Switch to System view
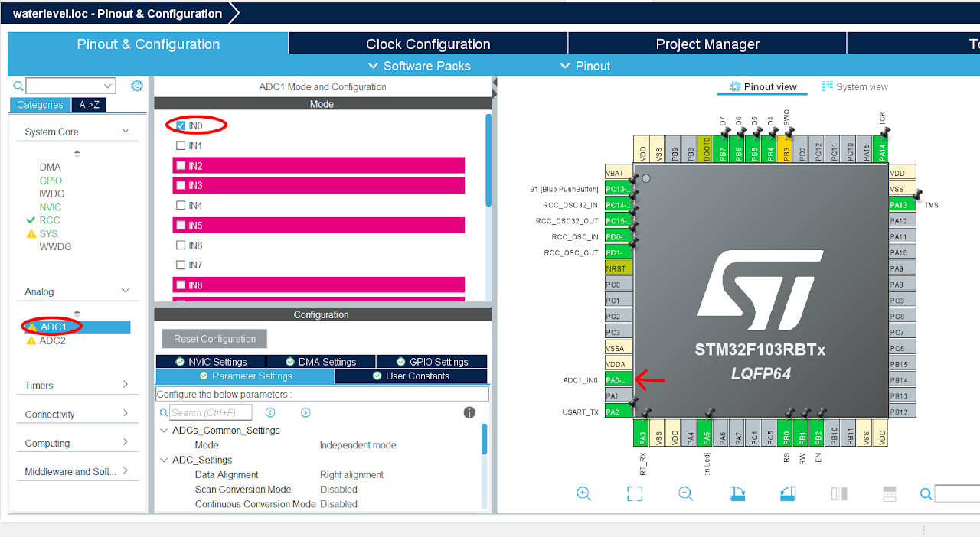This screenshot has height=537, width=980. pyautogui.click(x=854, y=86)
